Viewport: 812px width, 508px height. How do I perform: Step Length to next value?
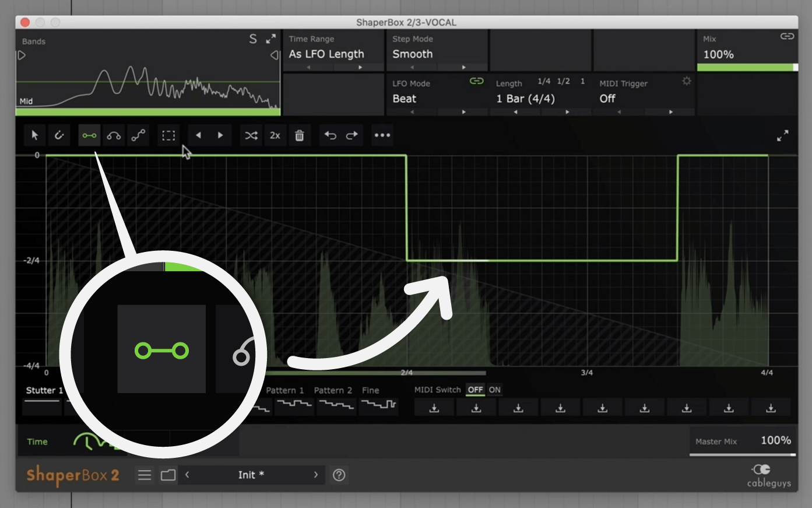(567, 112)
